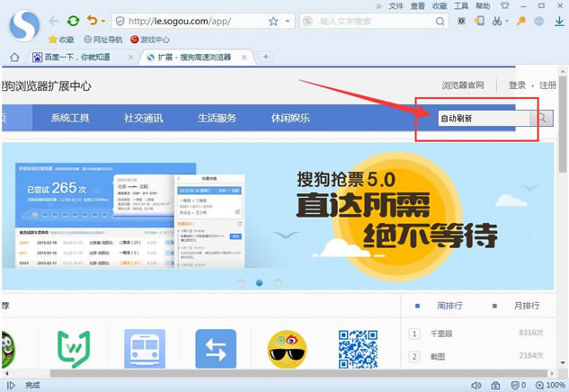The height and width of the screenshot is (392, 569).
Task: Click the scissors capture icon
Action: click(x=497, y=21)
